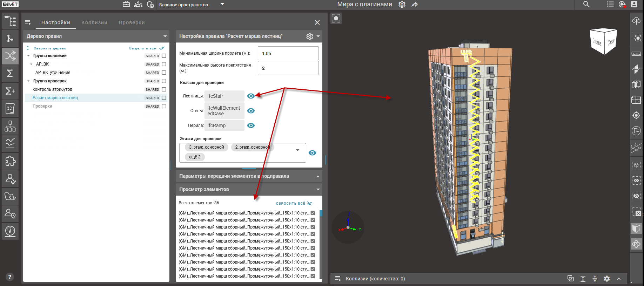Image resolution: width=644 pixels, height=286 pixels.
Task: Toggle checkbox for Расчет марша лестниц
Action: [x=164, y=98]
